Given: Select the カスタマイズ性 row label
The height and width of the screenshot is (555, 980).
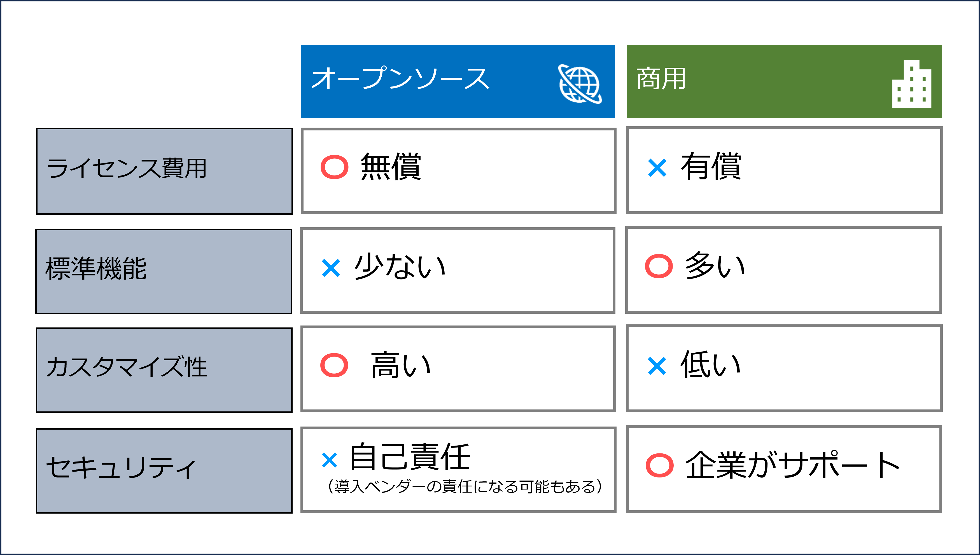Looking at the screenshot, I should (x=164, y=370).
